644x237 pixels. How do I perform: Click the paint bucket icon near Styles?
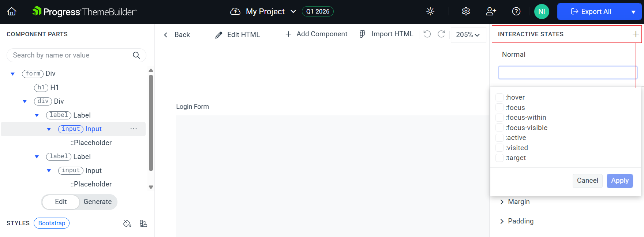click(127, 223)
